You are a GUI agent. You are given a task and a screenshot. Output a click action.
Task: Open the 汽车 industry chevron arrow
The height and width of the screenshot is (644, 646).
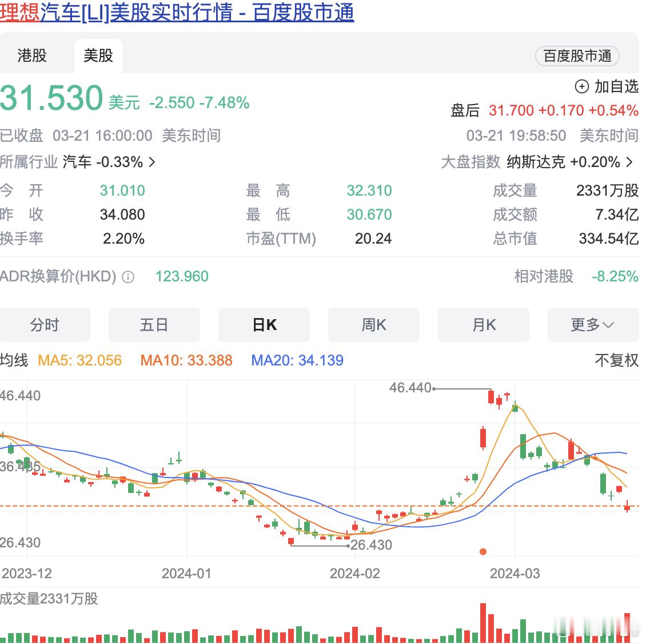click(x=152, y=162)
